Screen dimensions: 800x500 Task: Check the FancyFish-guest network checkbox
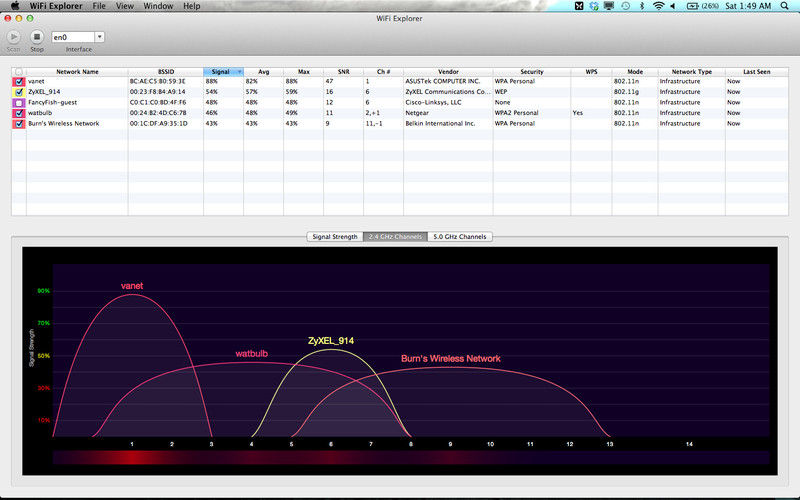19,103
